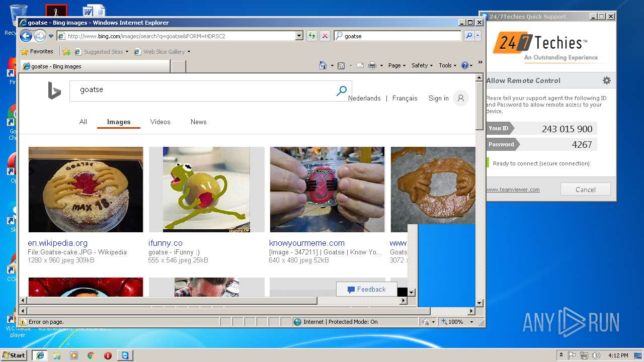Open a new tab with the blank tab button

coord(179,66)
